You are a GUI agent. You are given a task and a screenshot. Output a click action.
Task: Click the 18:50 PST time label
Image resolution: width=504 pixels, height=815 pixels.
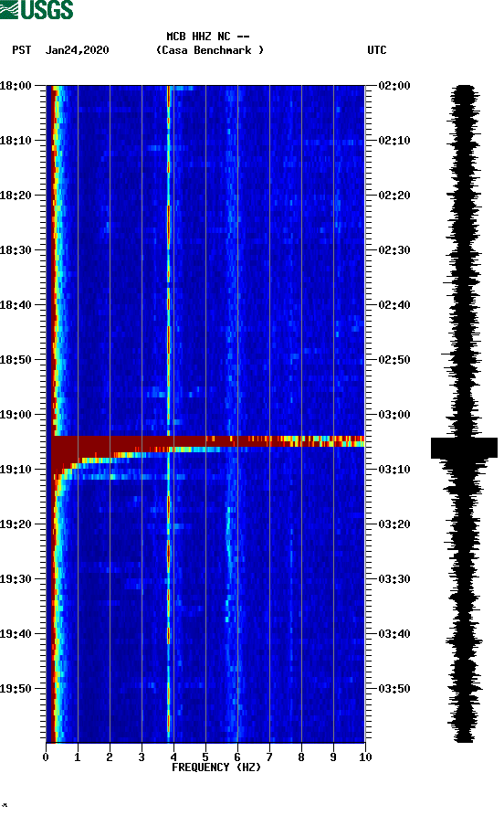pyautogui.click(x=16, y=360)
